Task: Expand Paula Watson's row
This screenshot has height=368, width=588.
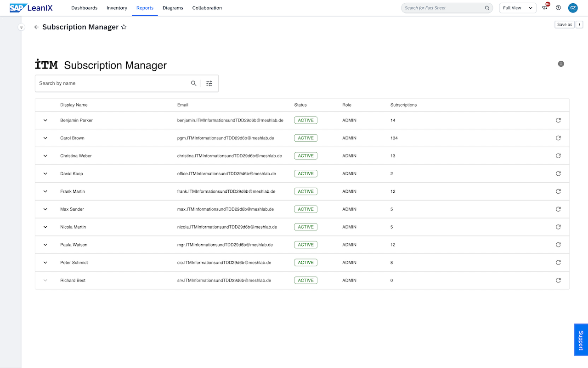Action: click(45, 245)
